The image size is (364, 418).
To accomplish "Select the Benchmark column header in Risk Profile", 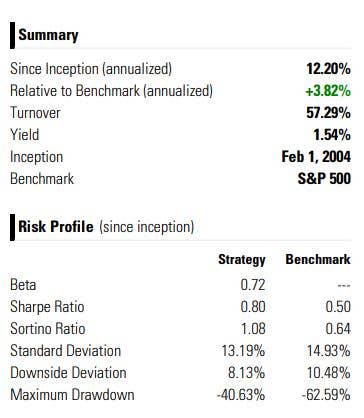I will [x=318, y=259].
